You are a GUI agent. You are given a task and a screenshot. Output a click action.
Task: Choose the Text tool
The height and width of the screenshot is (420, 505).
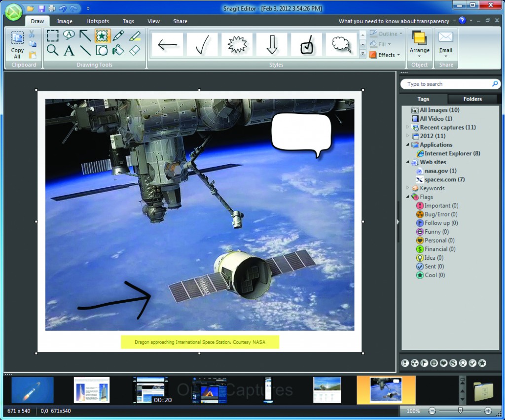[x=69, y=50]
